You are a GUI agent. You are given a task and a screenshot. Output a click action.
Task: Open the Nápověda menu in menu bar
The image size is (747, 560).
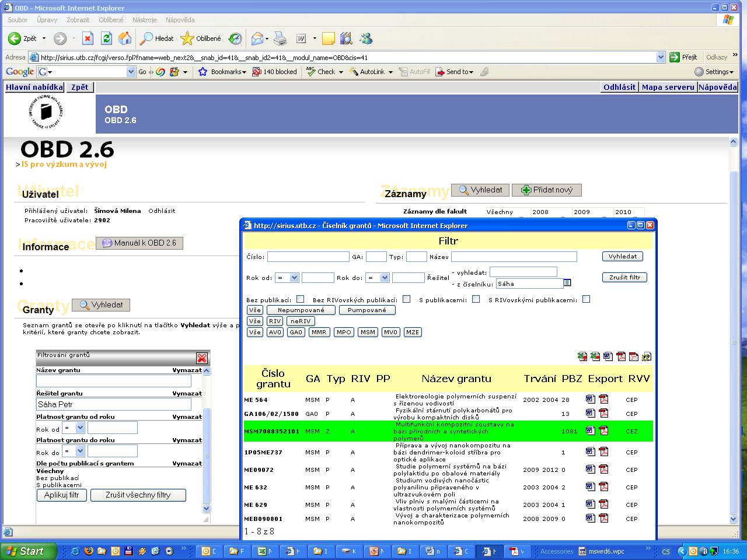click(180, 20)
